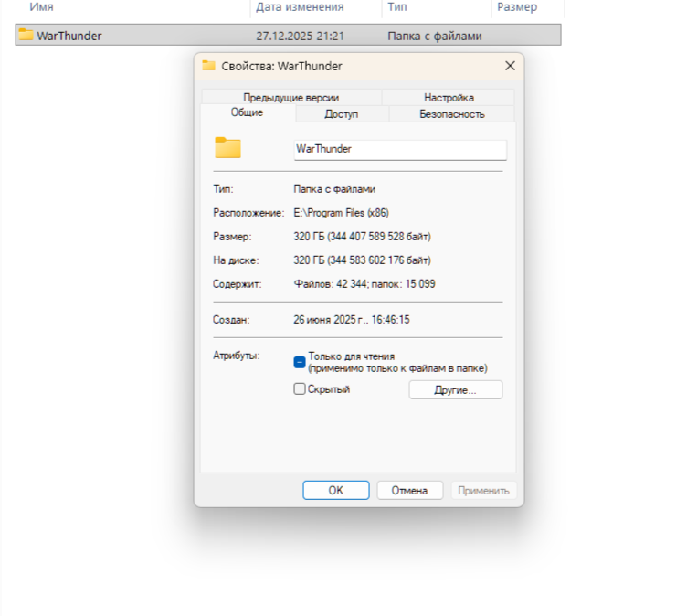Screen dimensions: 676x616
Task: Enable the "Скрытый" attribute checkbox
Action: pyautogui.click(x=299, y=389)
